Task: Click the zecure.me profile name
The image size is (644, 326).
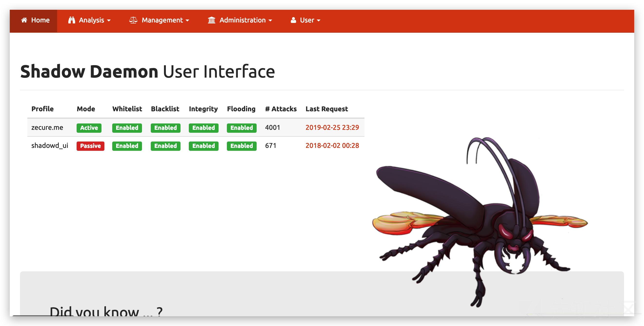Action: (x=47, y=128)
